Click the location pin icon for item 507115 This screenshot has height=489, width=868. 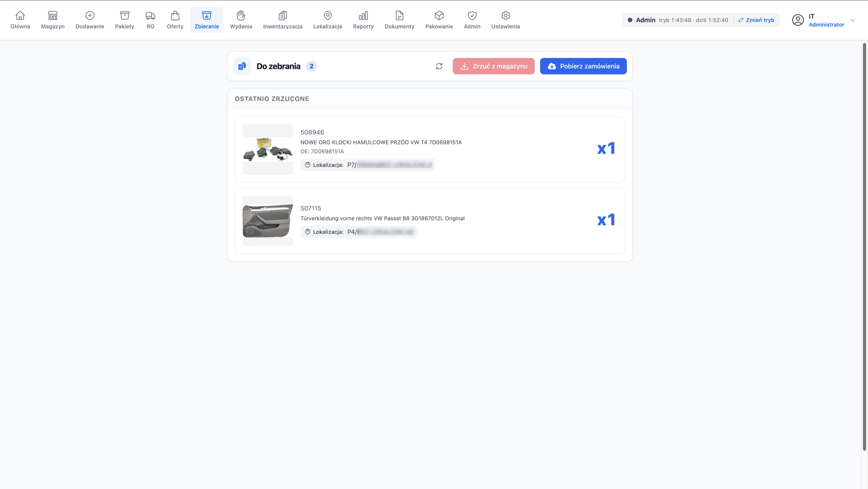point(308,232)
